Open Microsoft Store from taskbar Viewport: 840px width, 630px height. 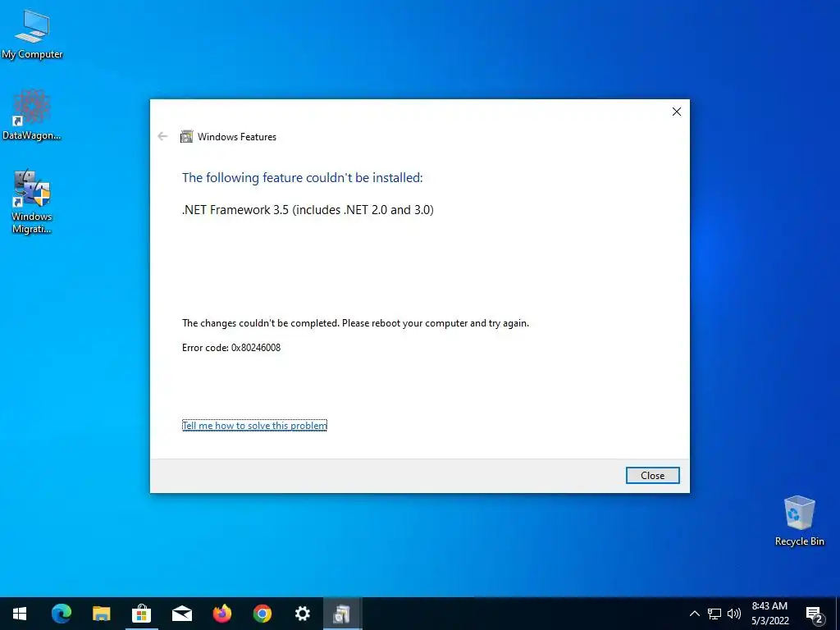point(141,614)
